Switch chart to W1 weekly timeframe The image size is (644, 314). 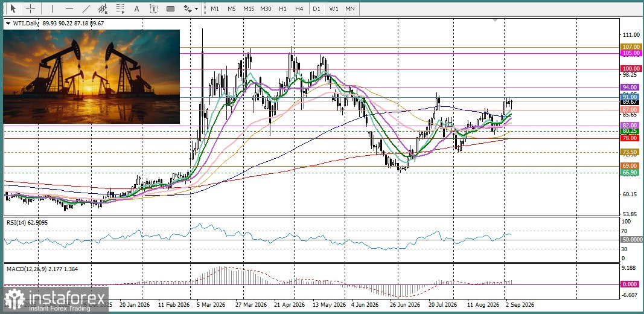point(334,8)
